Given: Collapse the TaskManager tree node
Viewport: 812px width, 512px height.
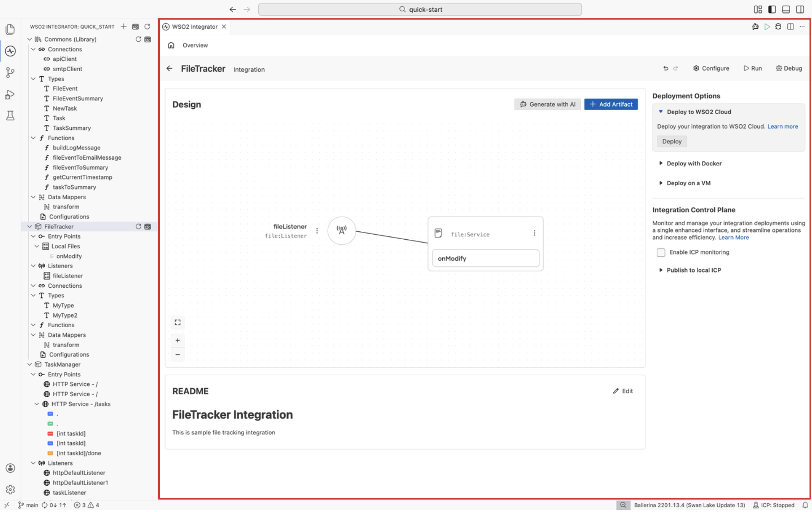Looking at the screenshot, I should [x=30, y=364].
